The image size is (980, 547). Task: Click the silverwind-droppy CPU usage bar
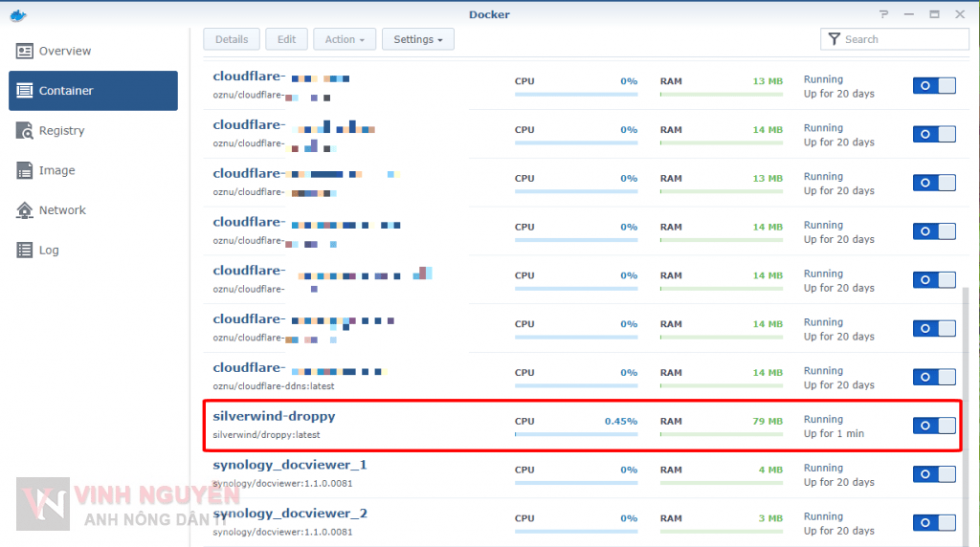(575, 434)
